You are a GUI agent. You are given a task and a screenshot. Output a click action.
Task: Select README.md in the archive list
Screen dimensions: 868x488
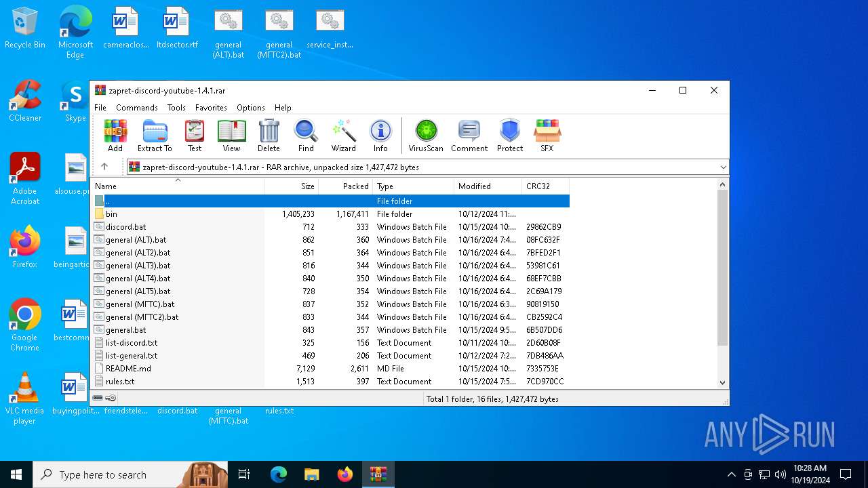(x=330, y=368)
